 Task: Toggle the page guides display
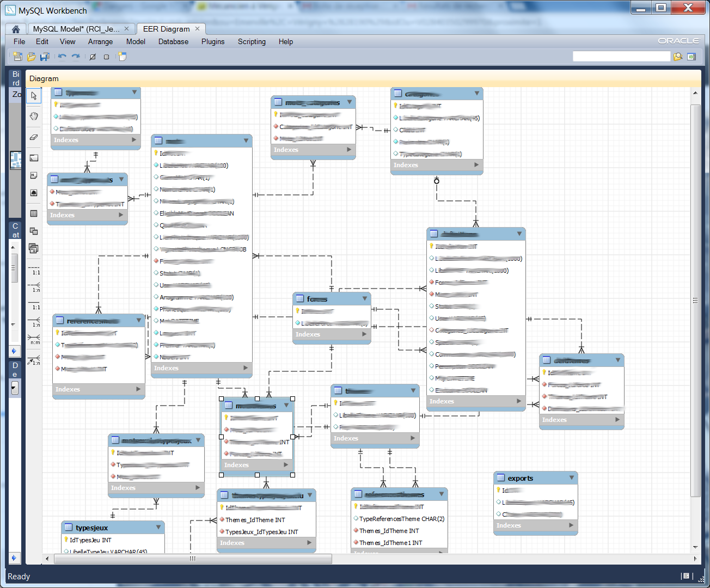pos(106,57)
